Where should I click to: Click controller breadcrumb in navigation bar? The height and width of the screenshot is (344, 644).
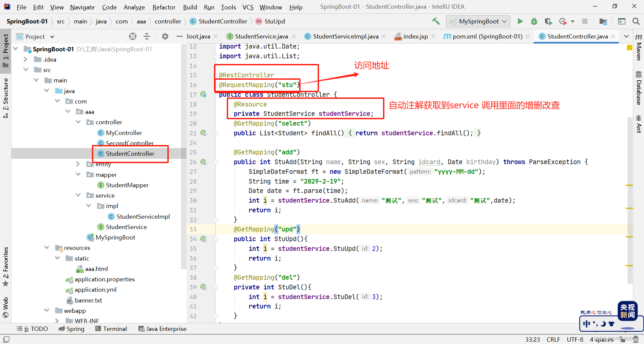168,21
